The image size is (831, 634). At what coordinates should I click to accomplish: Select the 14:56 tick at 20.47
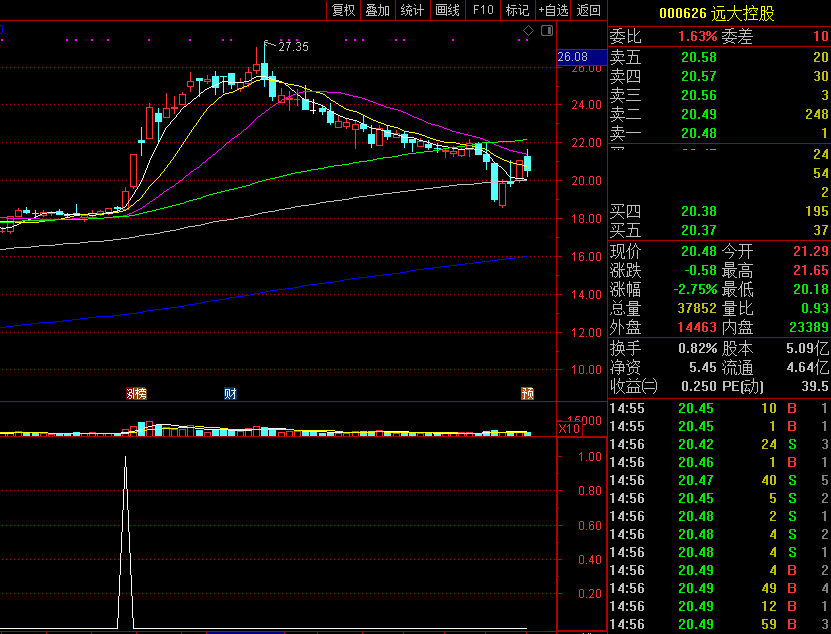[719, 480]
